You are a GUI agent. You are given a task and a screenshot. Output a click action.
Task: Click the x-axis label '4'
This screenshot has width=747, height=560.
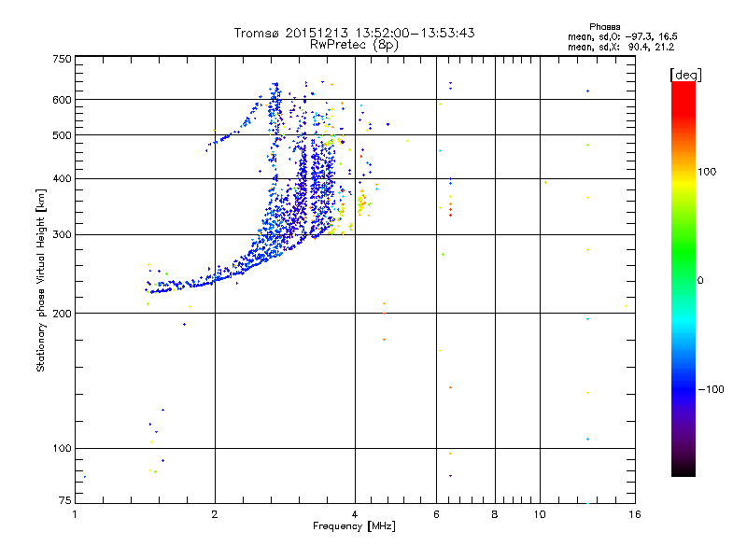(x=355, y=514)
